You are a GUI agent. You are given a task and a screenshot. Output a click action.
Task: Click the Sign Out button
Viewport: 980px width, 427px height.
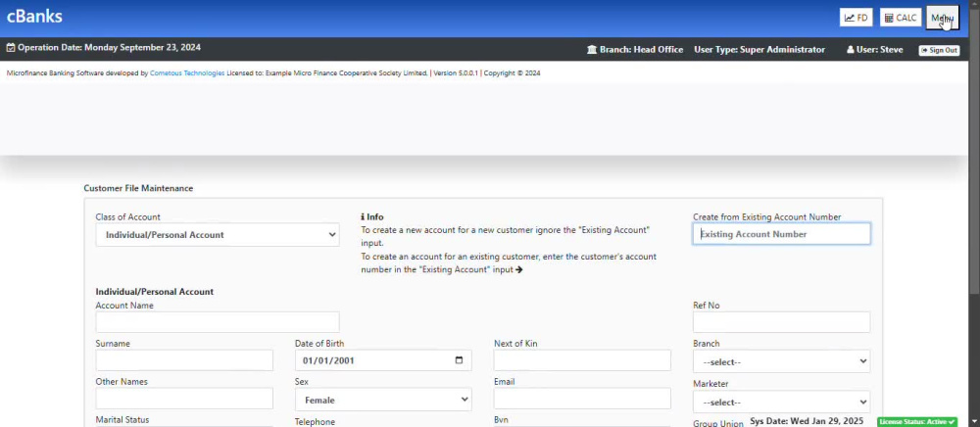coord(939,50)
